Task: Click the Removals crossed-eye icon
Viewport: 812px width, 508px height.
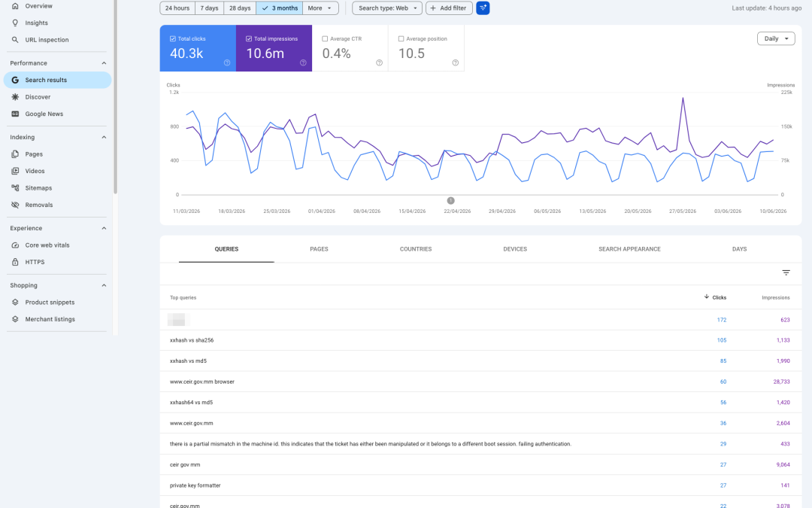Action: (15, 205)
